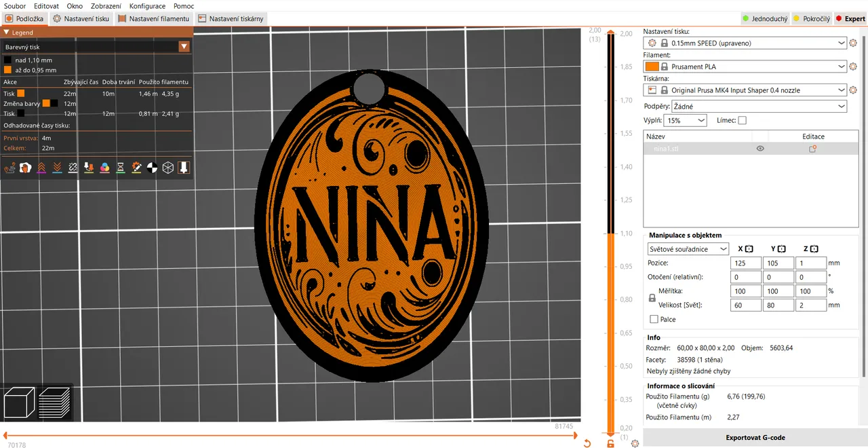868x448 pixels.
Task: Click the orange filament color swatch
Action: [x=652, y=67]
